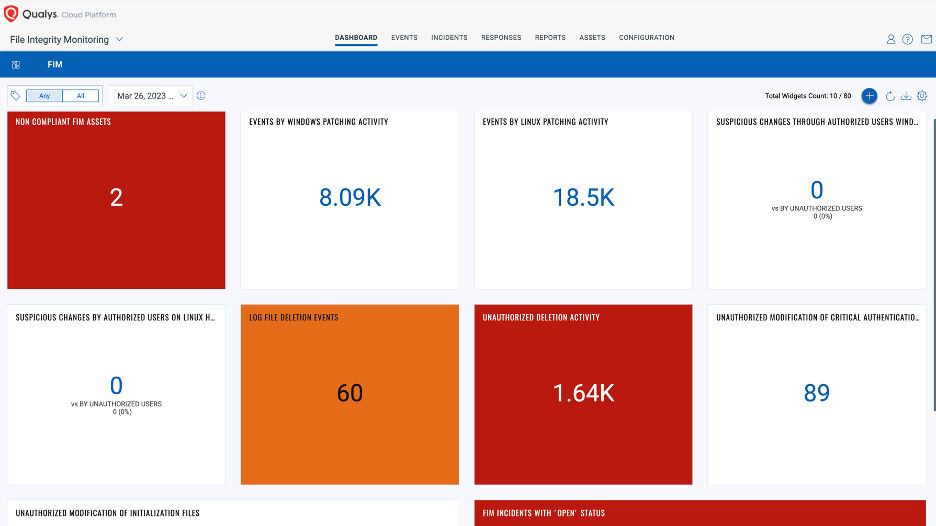Open the Mar 26, 2023 date dropdown
Screen dimensions: 936x526
(150, 96)
